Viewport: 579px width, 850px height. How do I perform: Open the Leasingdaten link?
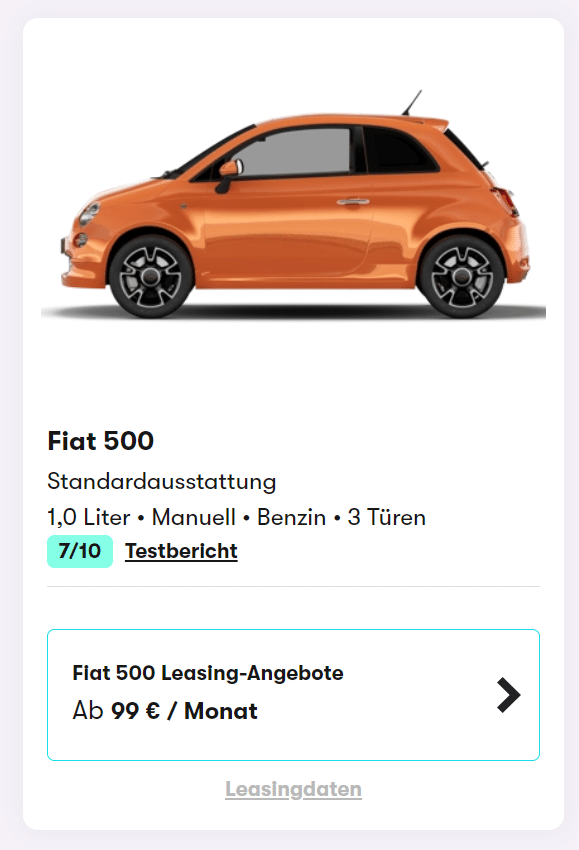point(293,789)
